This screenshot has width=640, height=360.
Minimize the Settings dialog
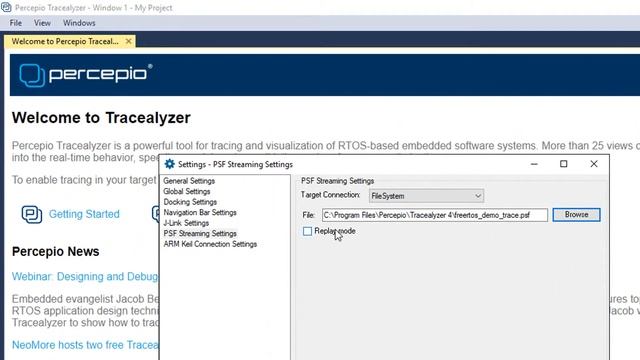[534, 164]
